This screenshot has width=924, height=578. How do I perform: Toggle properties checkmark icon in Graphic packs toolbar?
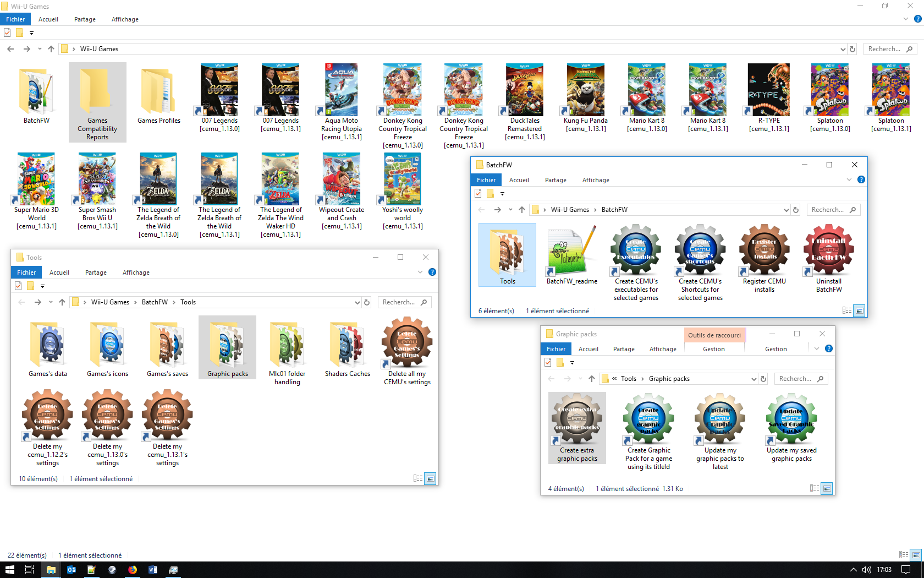pos(548,363)
